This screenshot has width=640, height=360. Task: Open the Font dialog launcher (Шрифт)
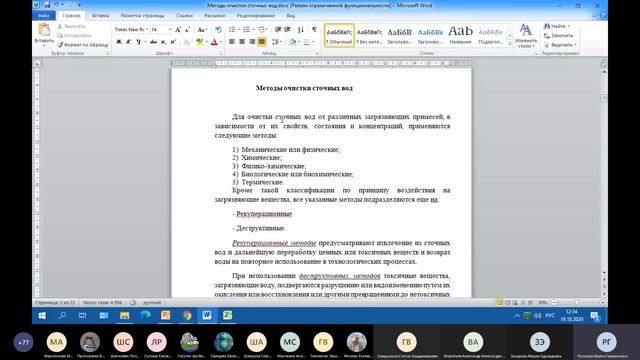point(222,53)
